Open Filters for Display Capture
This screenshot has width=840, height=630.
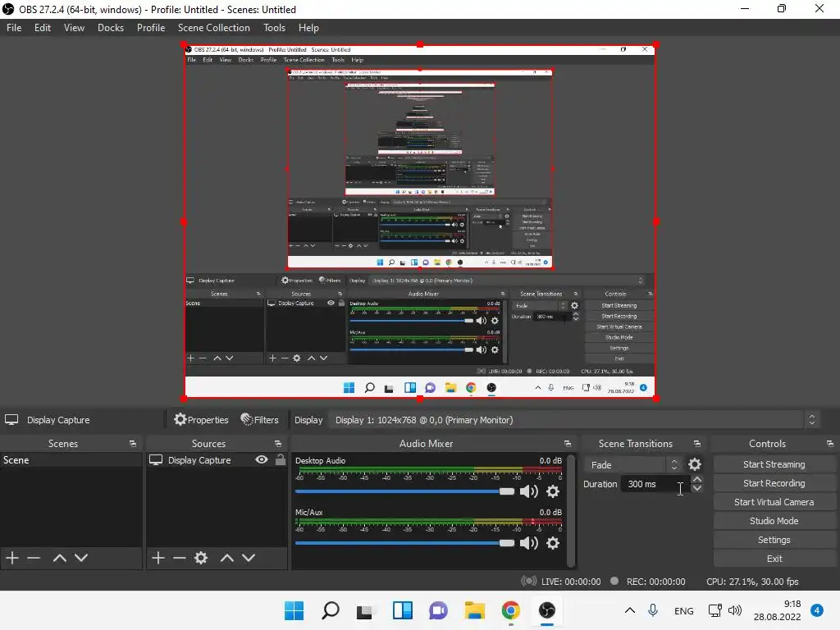[260, 420]
